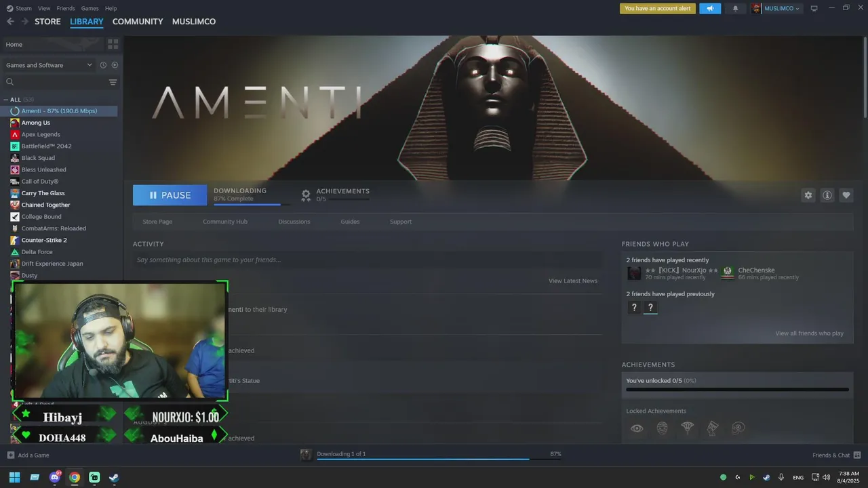Screen dimensions: 868x488
Task: Go to library Home
Action: click(x=52, y=44)
